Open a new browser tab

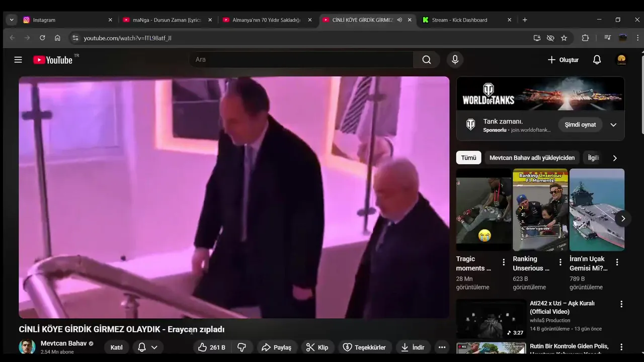pyautogui.click(x=525, y=20)
